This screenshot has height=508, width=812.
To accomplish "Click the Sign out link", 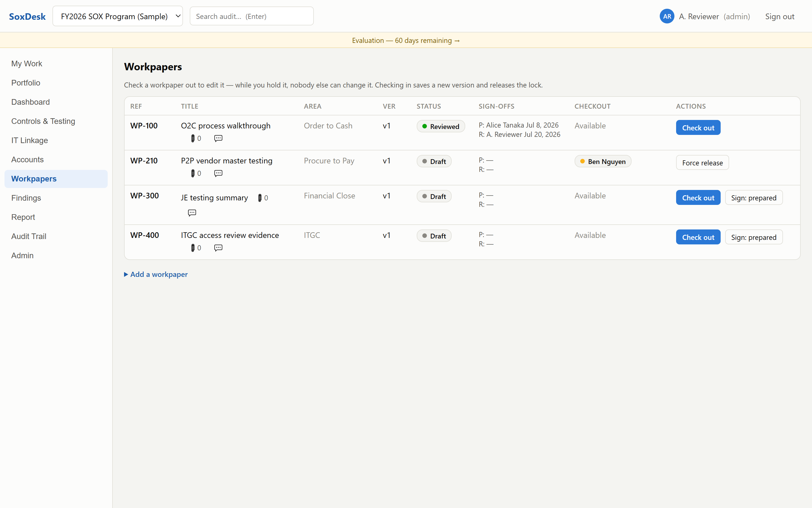I will [x=780, y=16].
